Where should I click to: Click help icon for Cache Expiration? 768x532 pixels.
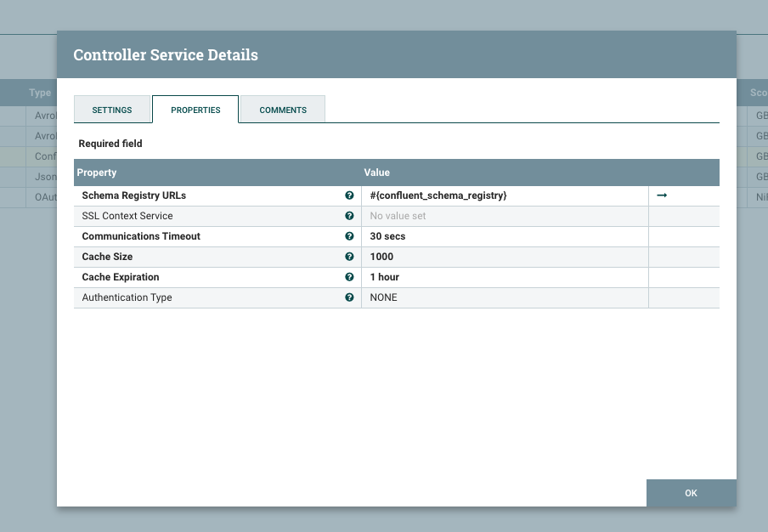(x=349, y=277)
